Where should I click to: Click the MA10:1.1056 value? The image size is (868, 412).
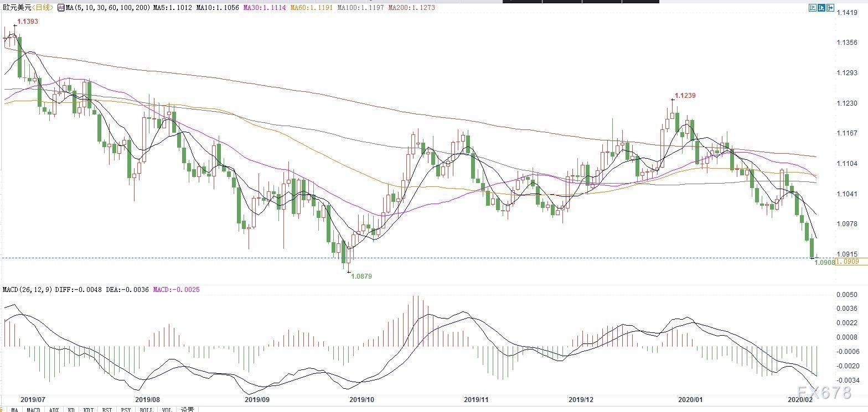tap(218, 8)
